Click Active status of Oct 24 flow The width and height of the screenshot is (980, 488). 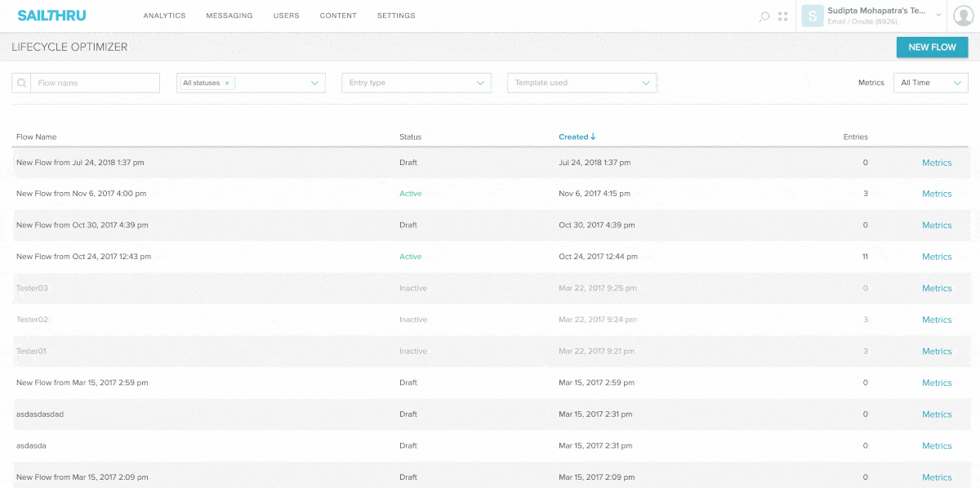pyautogui.click(x=411, y=257)
